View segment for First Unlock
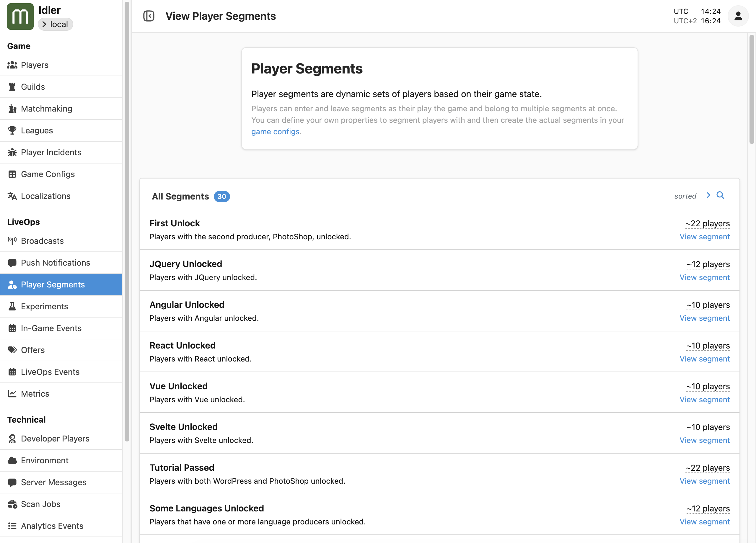The width and height of the screenshot is (756, 543). tap(704, 236)
